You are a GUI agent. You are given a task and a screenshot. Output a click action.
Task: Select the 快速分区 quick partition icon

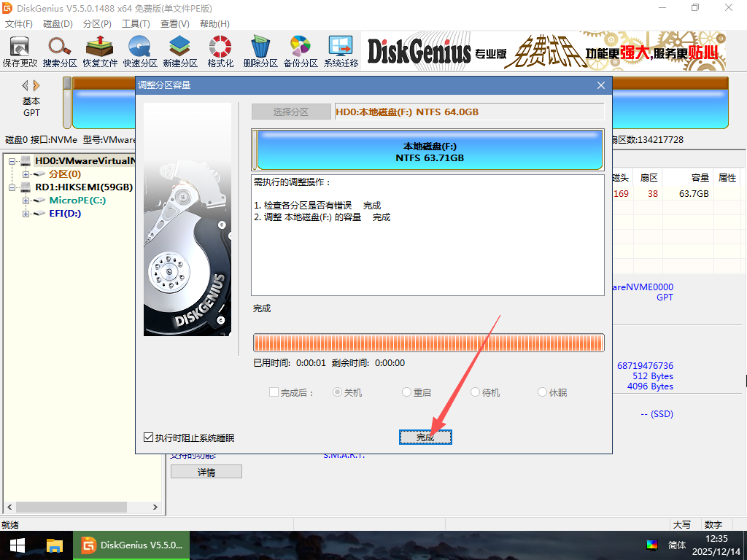coord(140,51)
